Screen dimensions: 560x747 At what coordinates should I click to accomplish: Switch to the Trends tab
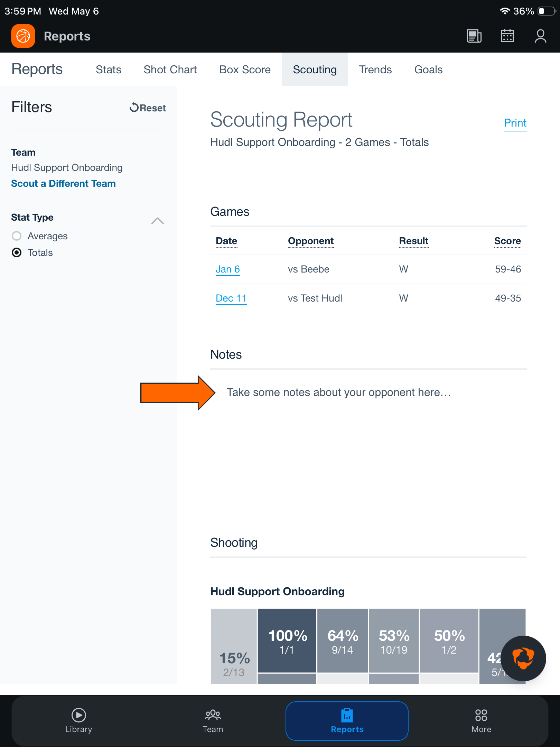(375, 70)
